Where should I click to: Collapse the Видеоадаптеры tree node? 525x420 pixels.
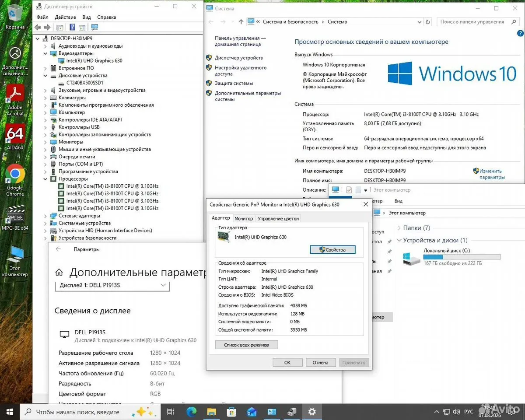(45, 53)
